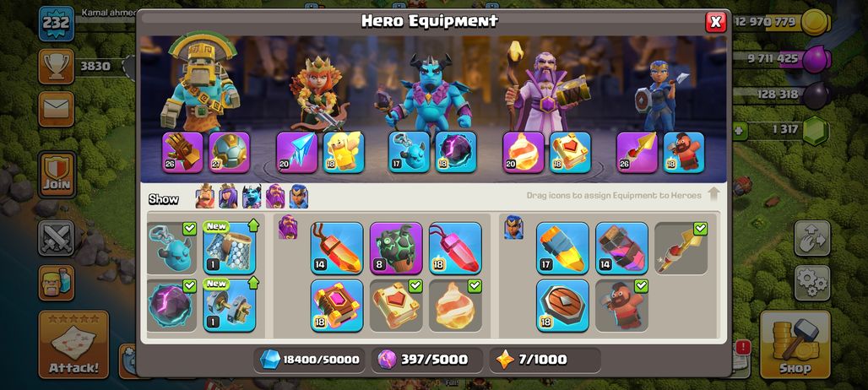Screen dimensions: 868x390
Task: Open the Lavaloon Puppet level 8 equipment
Action: [396, 248]
